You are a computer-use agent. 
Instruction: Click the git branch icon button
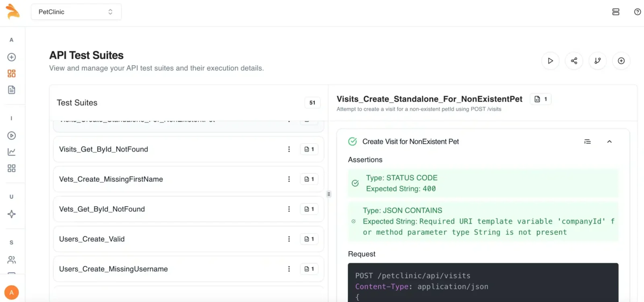click(x=598, y=61)
